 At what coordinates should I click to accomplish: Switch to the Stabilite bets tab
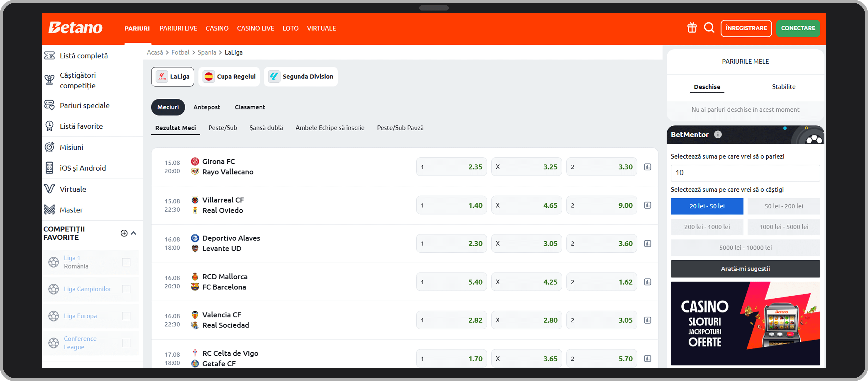pyautogui.click(x=784, y=87)
